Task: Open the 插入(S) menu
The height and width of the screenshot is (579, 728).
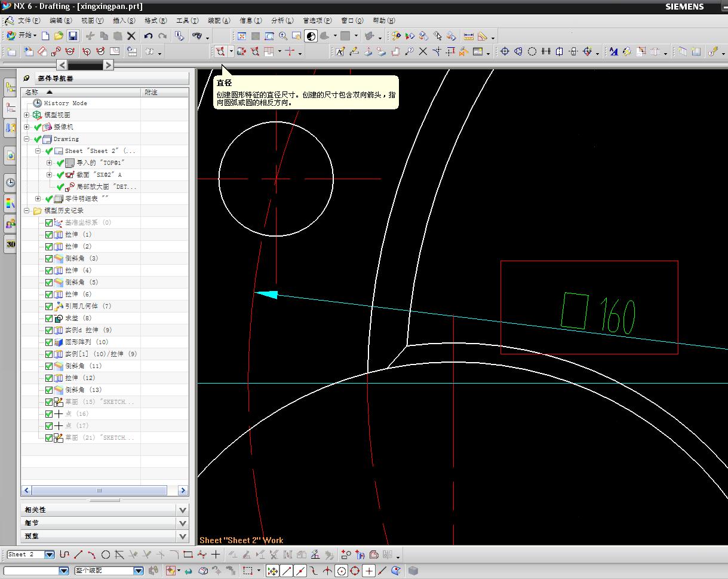Action: [124, 20]
